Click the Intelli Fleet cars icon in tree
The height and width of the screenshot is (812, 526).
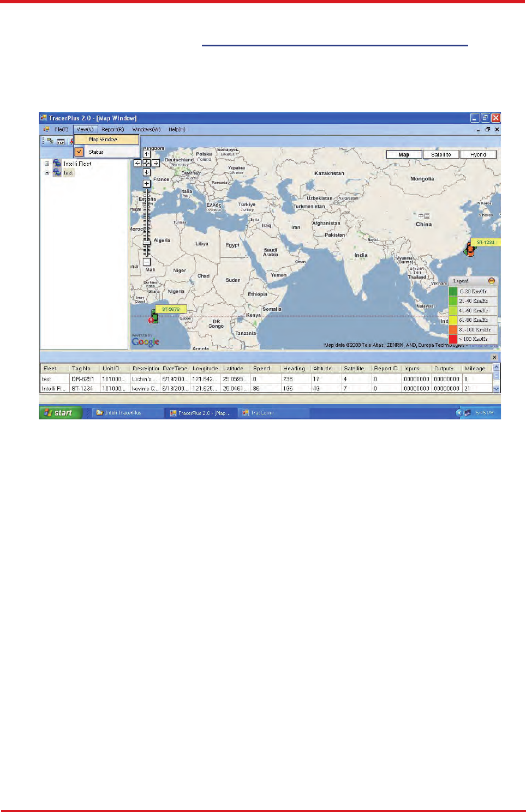(x=57, y=163)
